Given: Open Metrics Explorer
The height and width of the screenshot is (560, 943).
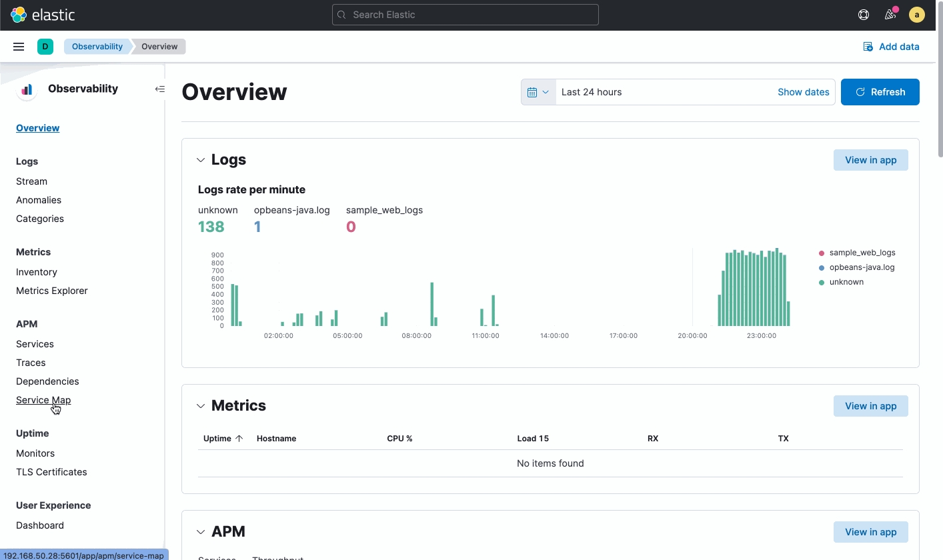Looking at the screenshot, I should pyautogui.click(x=52, y=291).
